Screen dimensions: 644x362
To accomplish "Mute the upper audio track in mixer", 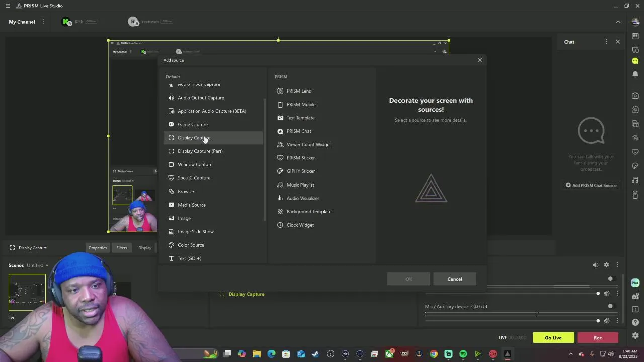I will (x=607, y=293).
